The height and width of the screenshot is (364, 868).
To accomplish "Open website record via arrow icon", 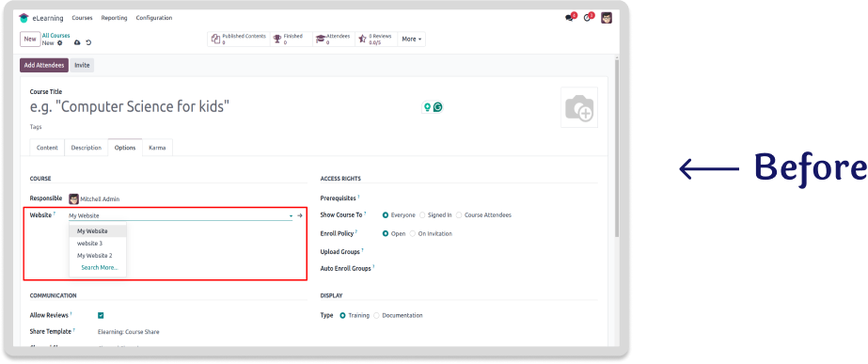I will tap(299, 215).
